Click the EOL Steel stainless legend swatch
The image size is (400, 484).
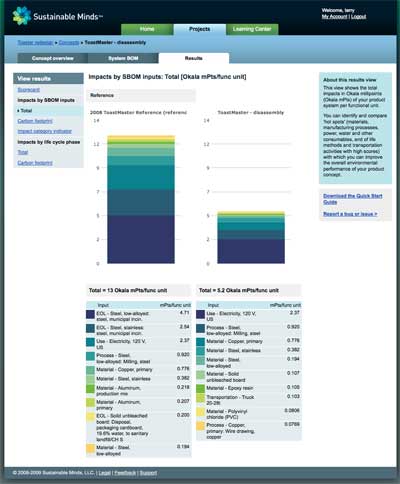coord(90,328)
